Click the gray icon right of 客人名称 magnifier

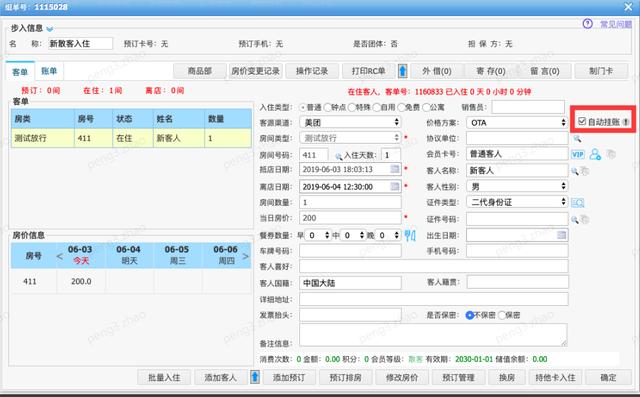click(x=584, y=171)
